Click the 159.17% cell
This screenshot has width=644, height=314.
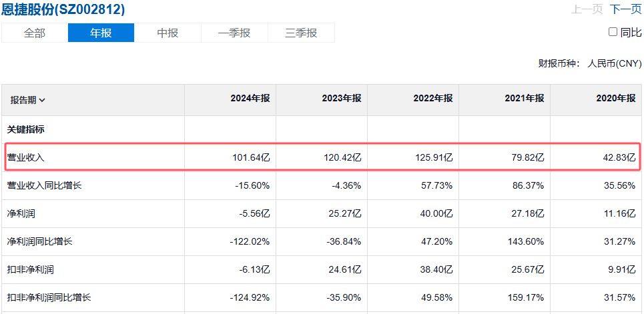tap(527, 297)
